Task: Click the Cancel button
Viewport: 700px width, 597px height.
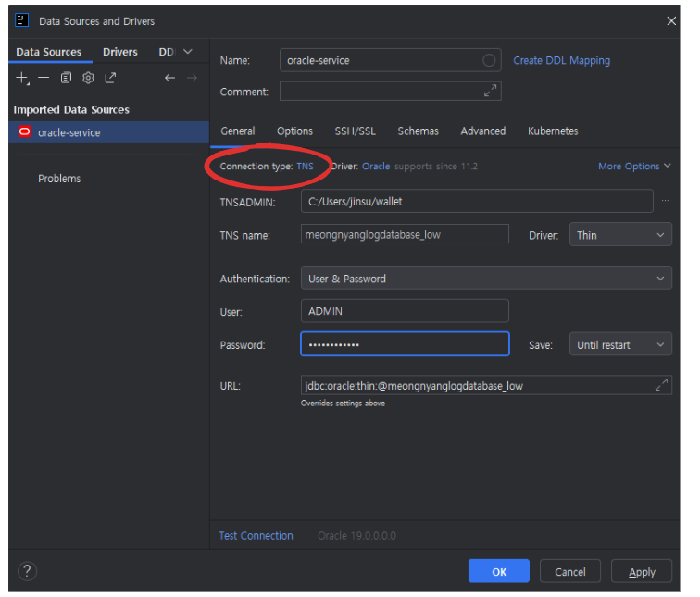Action: pyautogui.click(x=570, y=571)
